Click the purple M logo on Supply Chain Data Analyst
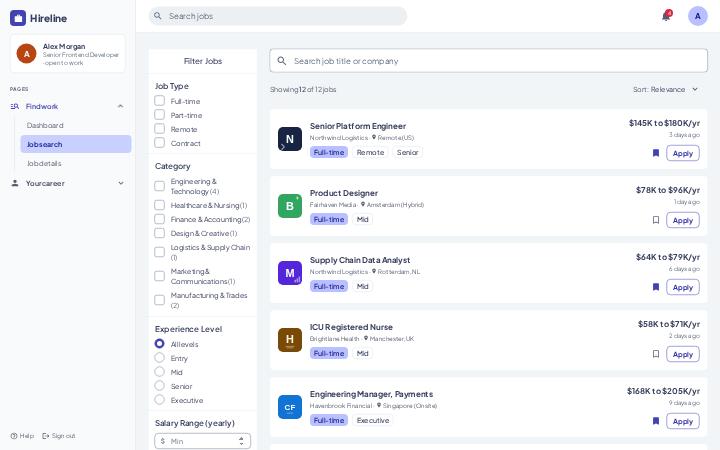Image resolution: width=720 pixels, height=450 pixels. [x=290, y=273]
